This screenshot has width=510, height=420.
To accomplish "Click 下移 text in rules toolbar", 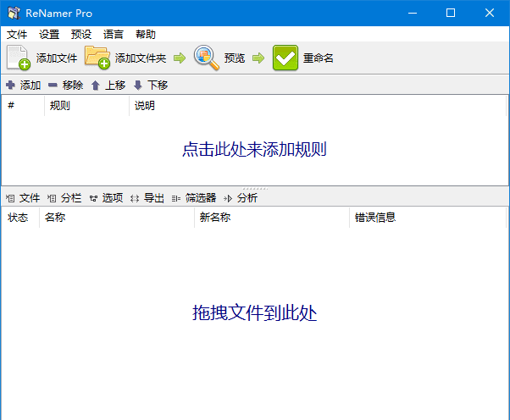I will click(x=158, y=86).
